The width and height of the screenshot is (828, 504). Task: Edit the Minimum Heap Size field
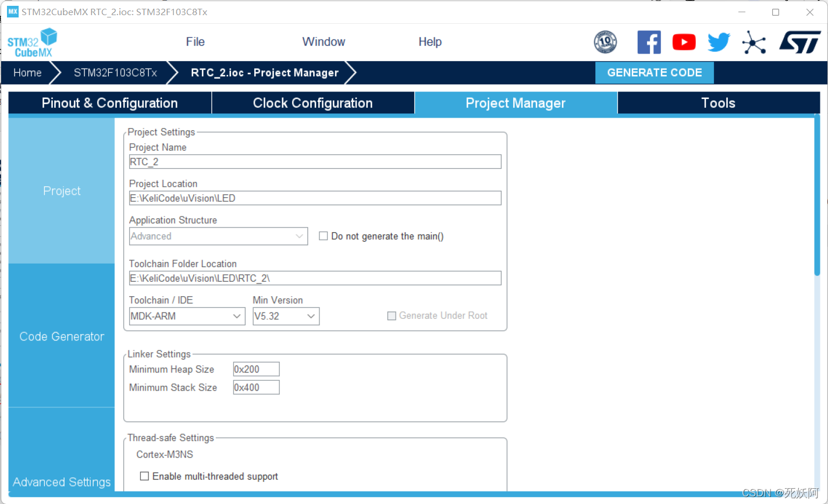(256, 369)
